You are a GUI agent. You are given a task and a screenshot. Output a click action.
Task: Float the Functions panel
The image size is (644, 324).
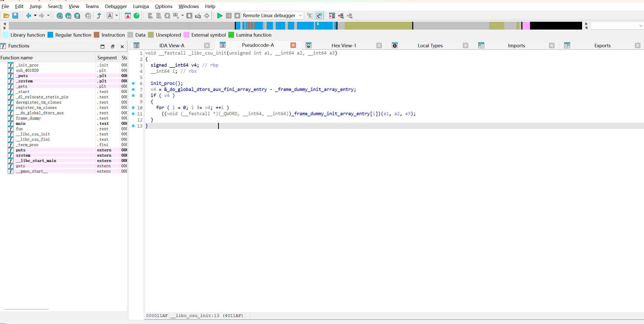[x=113, y=47]
